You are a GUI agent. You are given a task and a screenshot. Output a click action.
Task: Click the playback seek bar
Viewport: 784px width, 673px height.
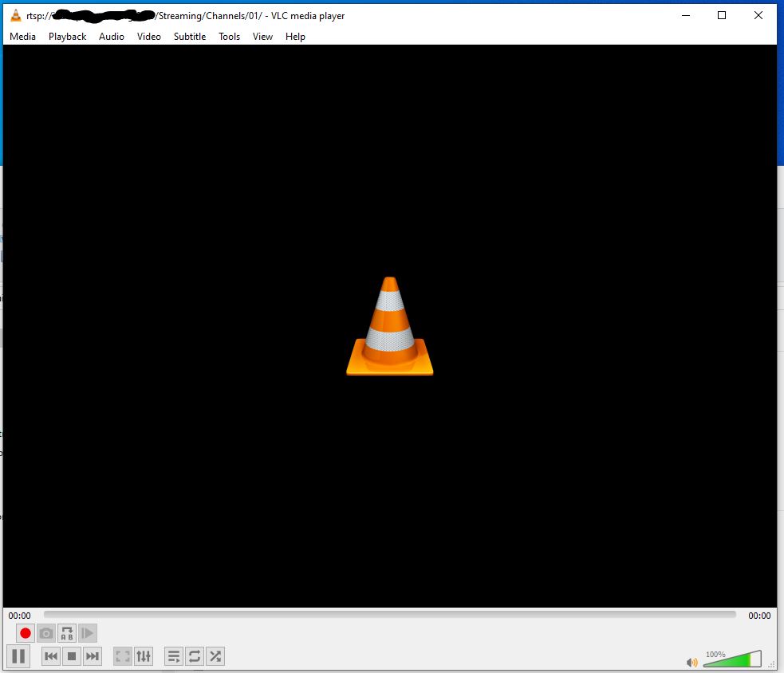pos(389,615)
